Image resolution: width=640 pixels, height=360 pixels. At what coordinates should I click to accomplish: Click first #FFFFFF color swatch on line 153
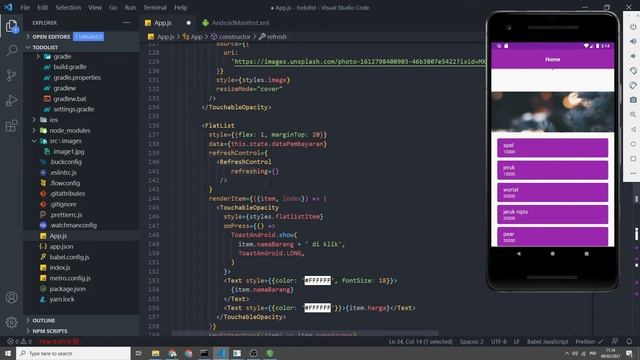click(x=318, y=281)
